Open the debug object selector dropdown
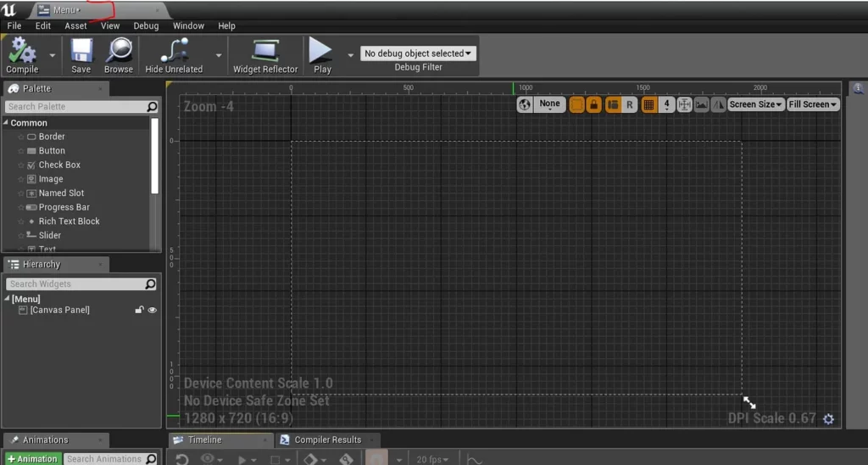Viewport: 868px width, 465px height. 418,53
